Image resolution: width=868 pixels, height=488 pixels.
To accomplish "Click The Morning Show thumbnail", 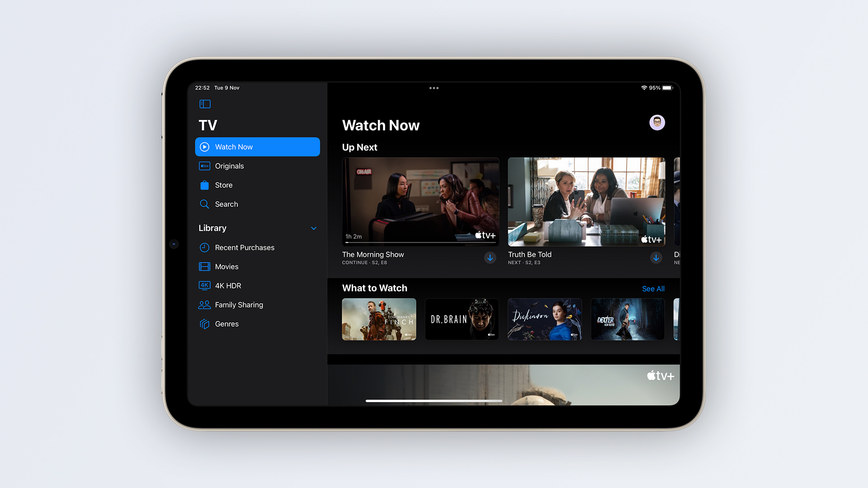I will point(420,201).
